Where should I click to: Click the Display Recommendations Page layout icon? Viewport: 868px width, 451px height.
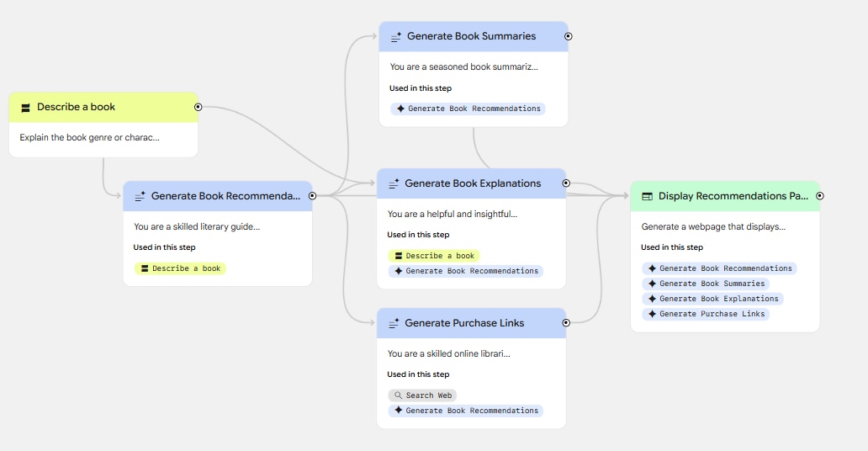point(647,196)
